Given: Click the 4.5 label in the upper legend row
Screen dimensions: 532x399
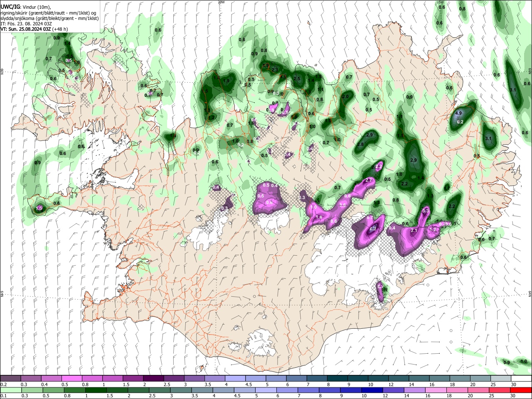Looking at the screenshot, I should click(249, 384).
